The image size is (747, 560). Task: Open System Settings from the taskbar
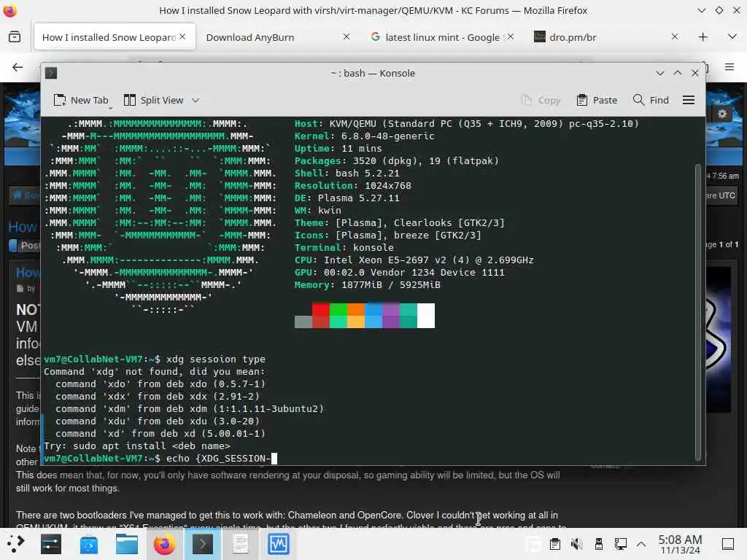click(51, 544)
